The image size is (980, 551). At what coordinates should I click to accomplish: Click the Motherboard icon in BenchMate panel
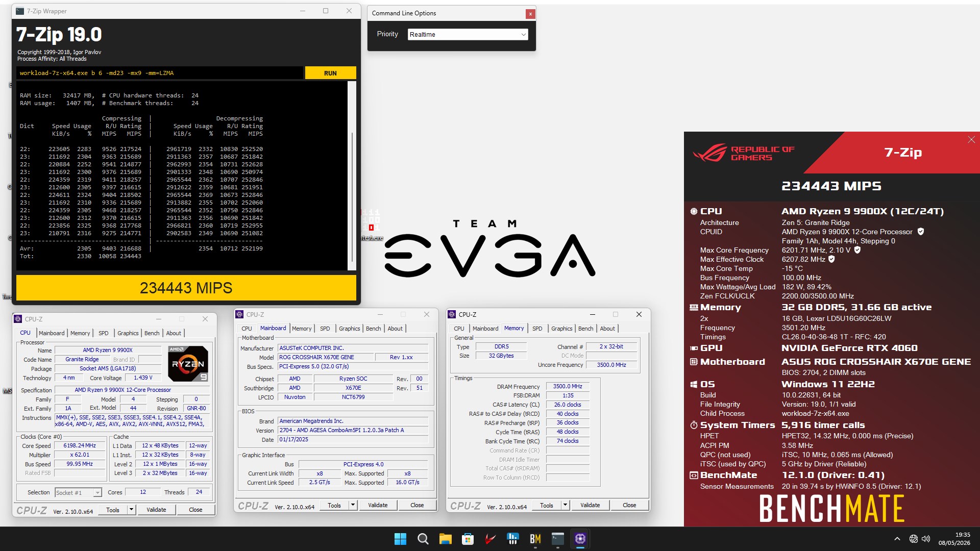tap(694, 362)
